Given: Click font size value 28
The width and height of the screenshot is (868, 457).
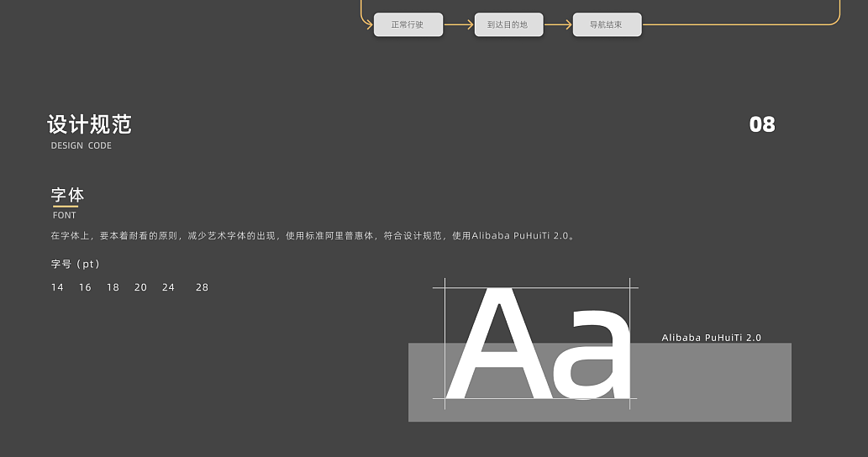Looking at the screenshot, I should tap(202, 287).
